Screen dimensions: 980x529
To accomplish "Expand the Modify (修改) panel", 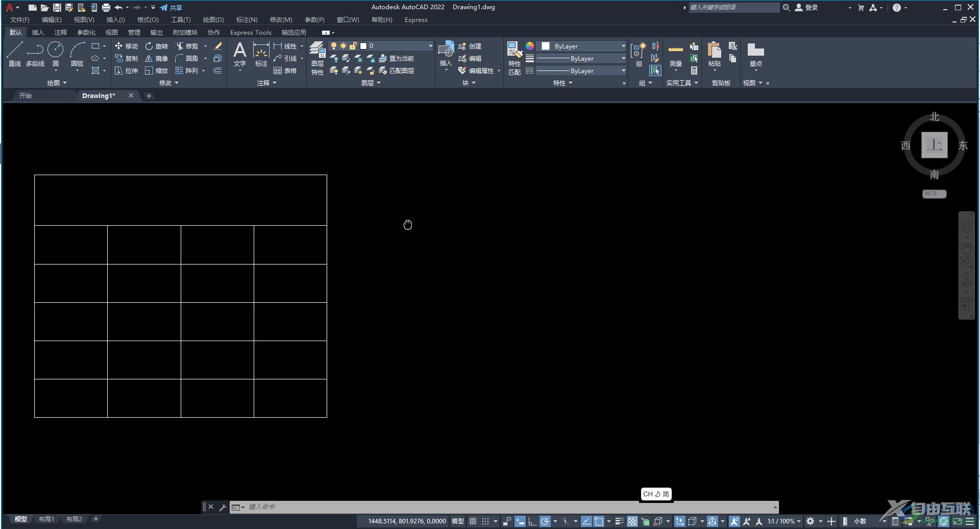I will pyautogui.click(x=168, y=83).
